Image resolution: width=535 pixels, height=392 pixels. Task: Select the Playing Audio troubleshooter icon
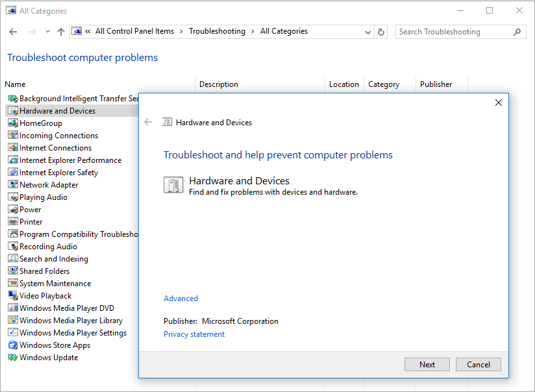12,197
